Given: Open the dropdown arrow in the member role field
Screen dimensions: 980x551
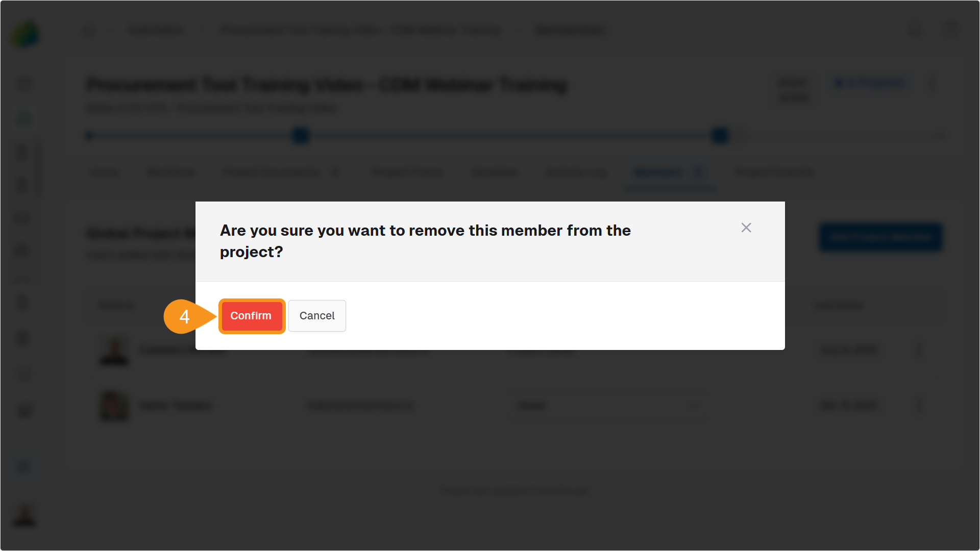Looking at the screenshot, I should [x=694, y=405].
